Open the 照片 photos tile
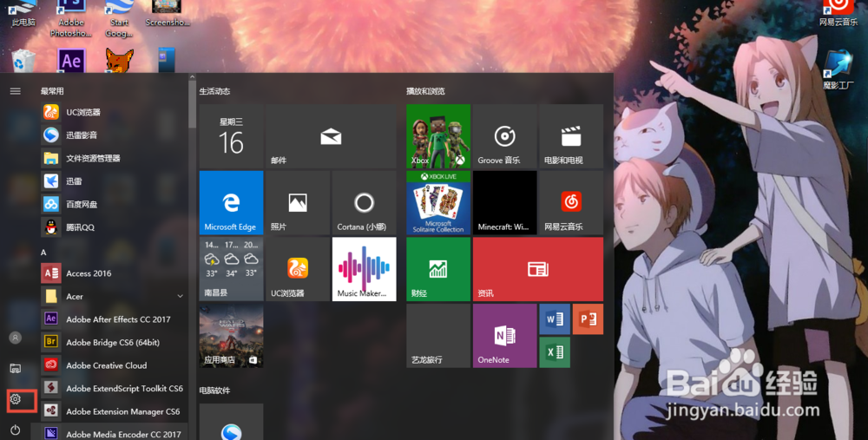Image resolution: width=868 pixels, height=440 pixels. click(x=298, y=202)
